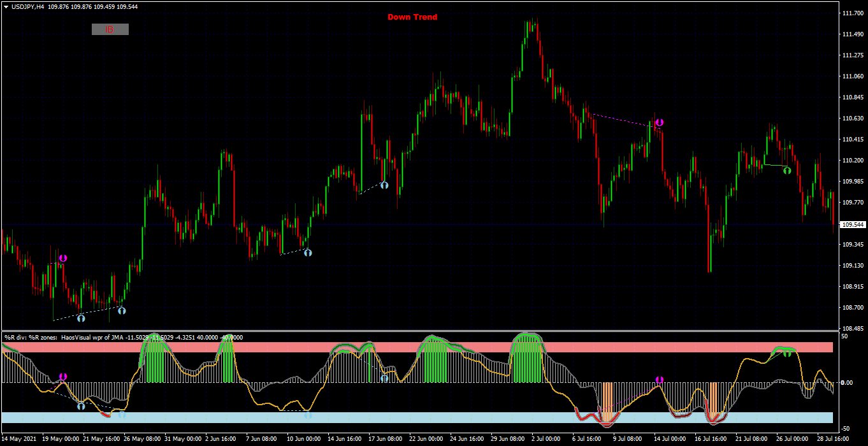Select blue buy arrow near 108.700 around 25 May
This screenshot has height=446, width=868.
point(122,311)
